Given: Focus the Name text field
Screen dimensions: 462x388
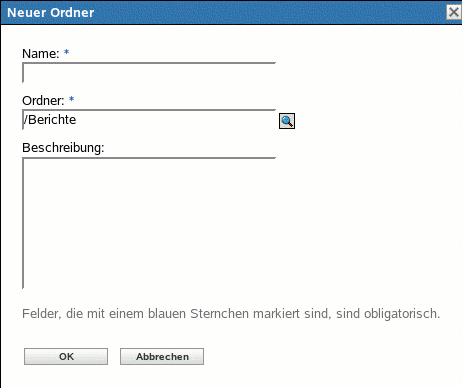Looking at the screenshot, I should click(x=149, y=72).
